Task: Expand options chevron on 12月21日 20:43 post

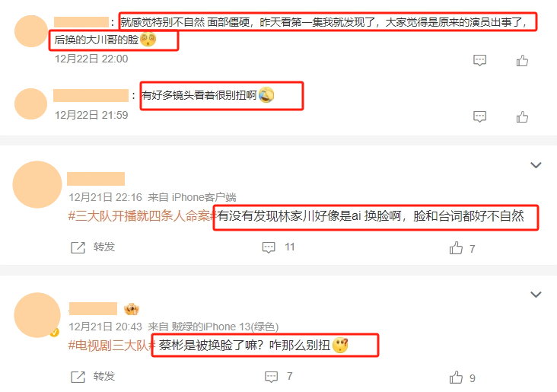Action: pyautogui.click(x=536, y=295)
